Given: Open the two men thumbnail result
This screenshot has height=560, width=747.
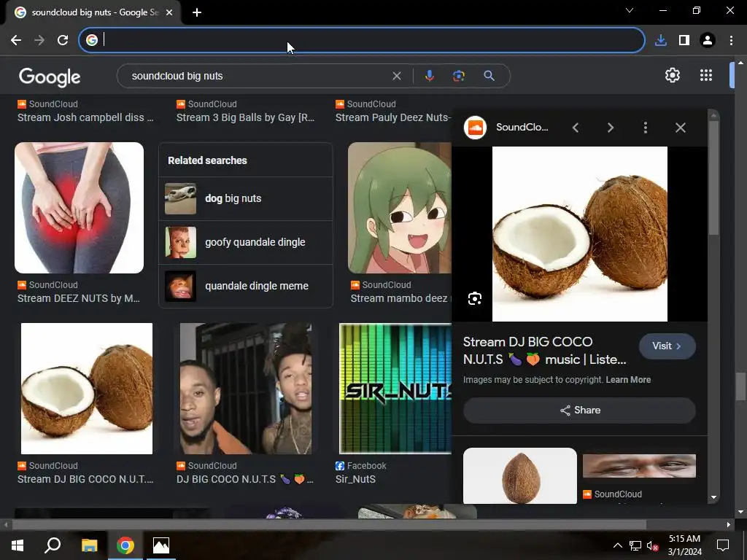Looking at the screenshot, I should pos(246,389).
